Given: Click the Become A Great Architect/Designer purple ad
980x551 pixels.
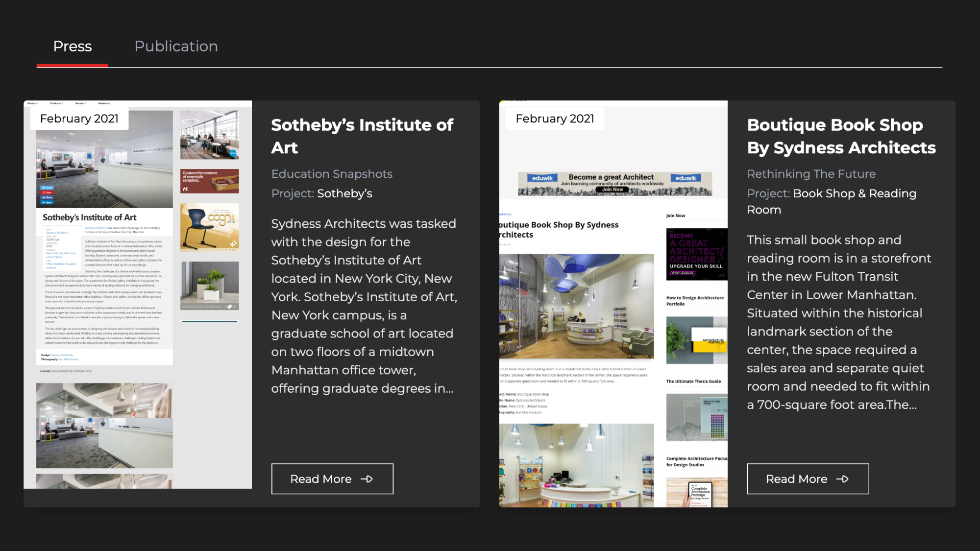Looking at the screenshot, I should point(696,254).
